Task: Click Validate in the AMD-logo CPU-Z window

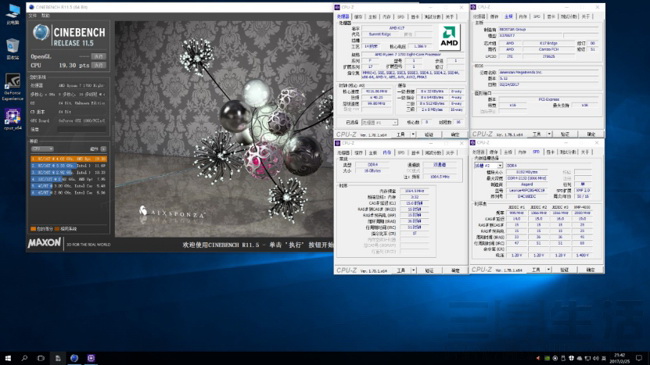Action: 429,135
